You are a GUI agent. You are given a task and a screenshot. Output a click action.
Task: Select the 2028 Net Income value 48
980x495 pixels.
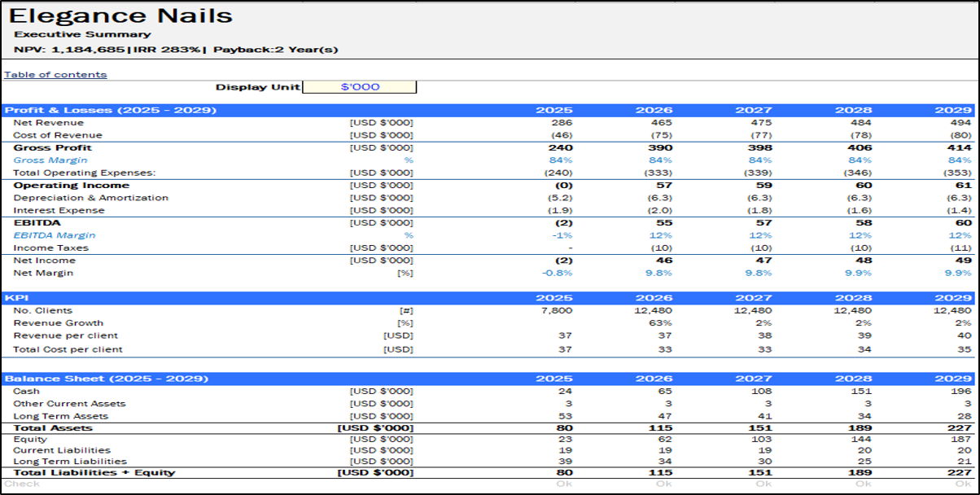[x=864, y=261]
